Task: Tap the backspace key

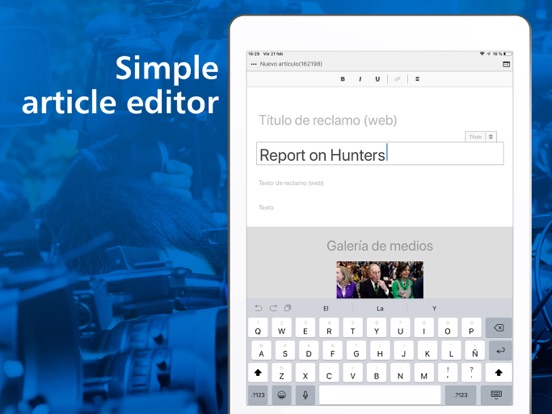Action: (x=499, y=328)
